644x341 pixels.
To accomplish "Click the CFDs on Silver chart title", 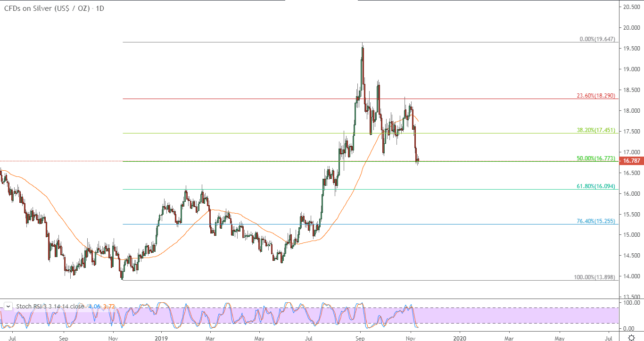I will (x=54, y=8).
